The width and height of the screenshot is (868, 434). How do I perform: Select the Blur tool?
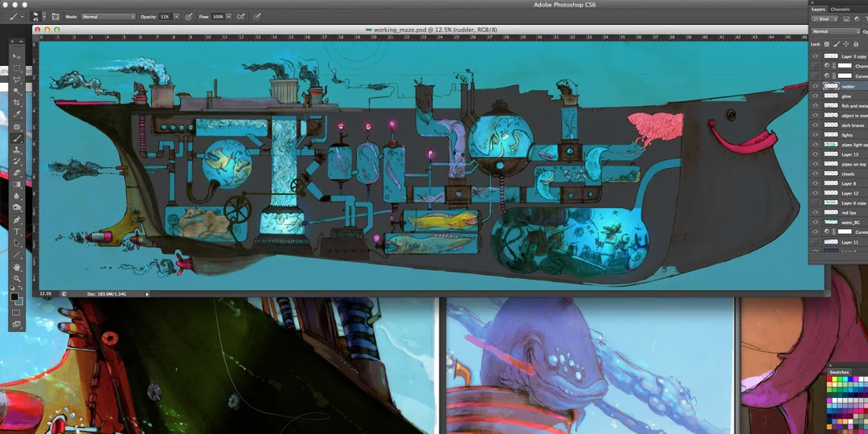[17, 196]
